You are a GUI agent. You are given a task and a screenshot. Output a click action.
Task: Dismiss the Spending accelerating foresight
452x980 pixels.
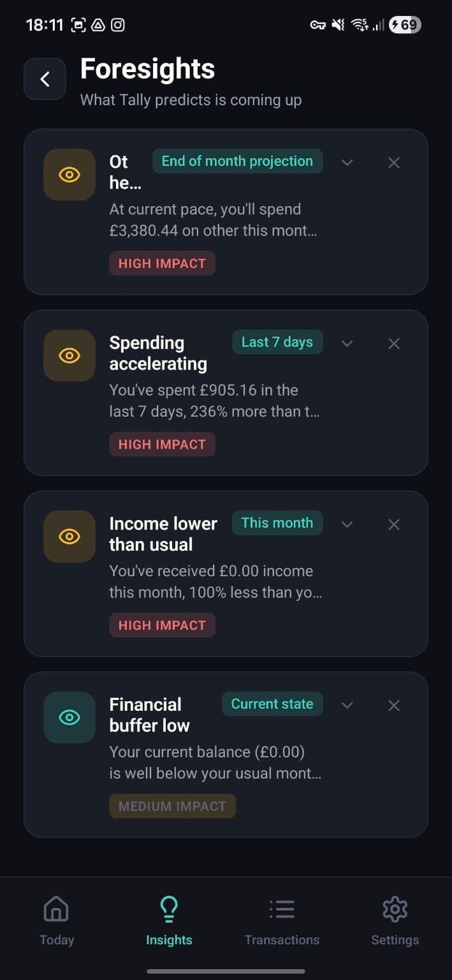pos(394,344)
